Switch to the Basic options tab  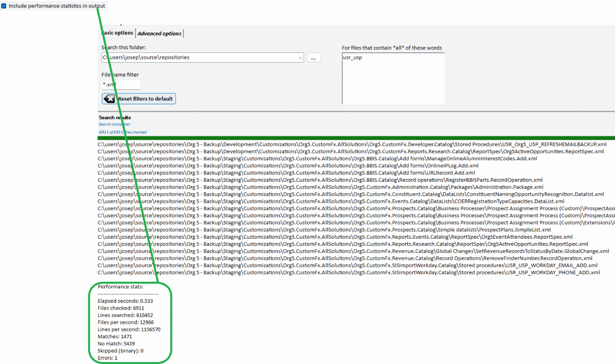point(117,33)
